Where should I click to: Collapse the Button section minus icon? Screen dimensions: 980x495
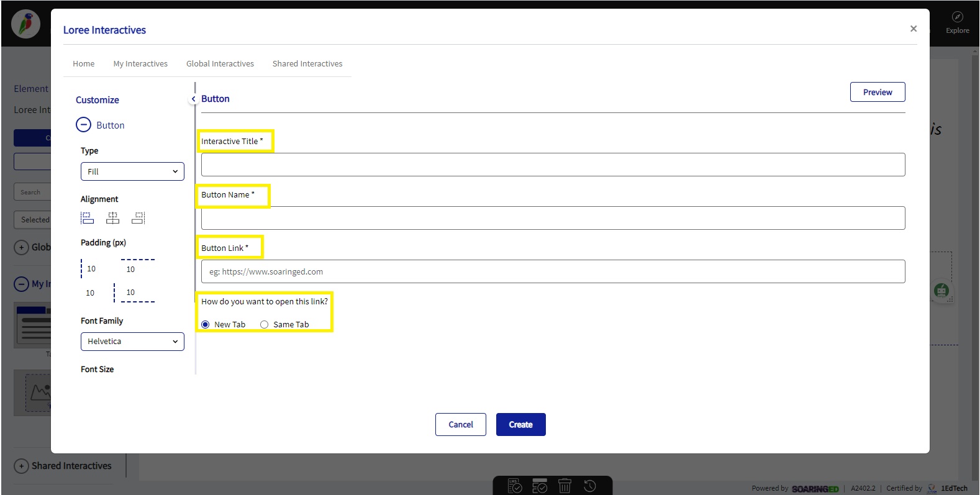click(x=83, y=125)
